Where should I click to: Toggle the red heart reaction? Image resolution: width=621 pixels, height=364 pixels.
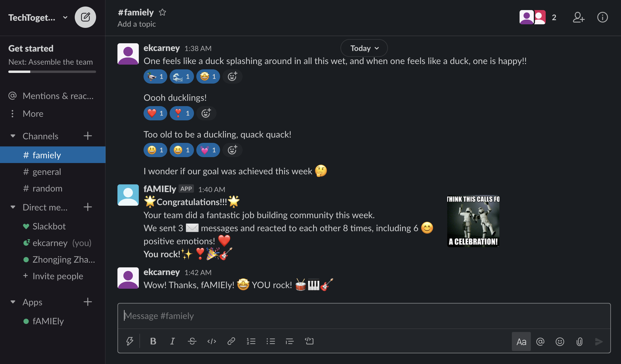155,114
